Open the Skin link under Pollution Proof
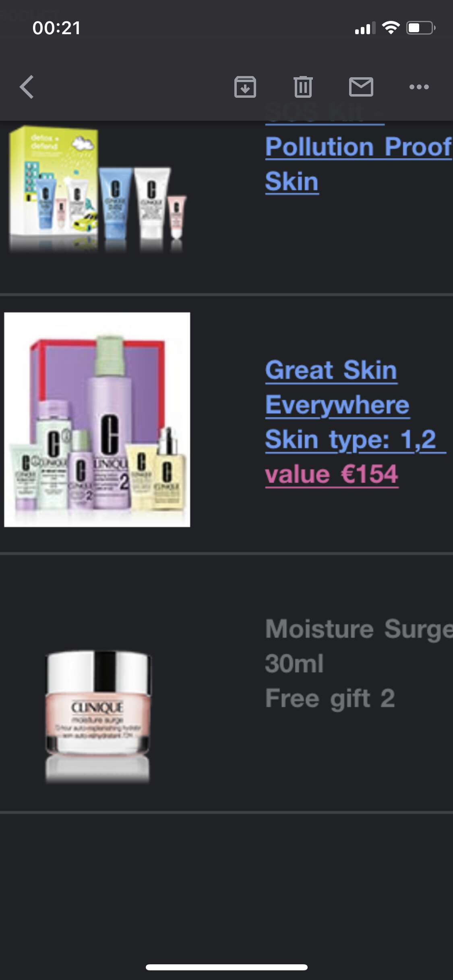 click(292, 181)
